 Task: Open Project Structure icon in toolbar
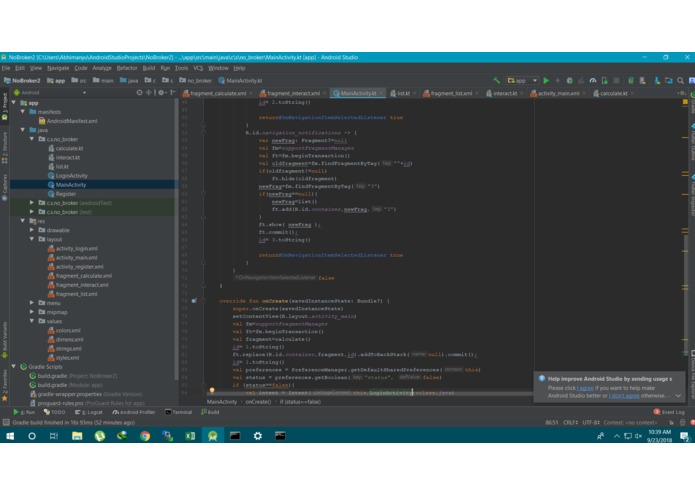coord(668,81)
